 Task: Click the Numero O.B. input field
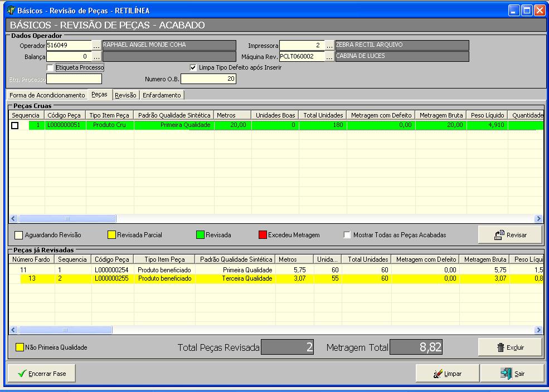pyautogui.click(x=208, y=79)
